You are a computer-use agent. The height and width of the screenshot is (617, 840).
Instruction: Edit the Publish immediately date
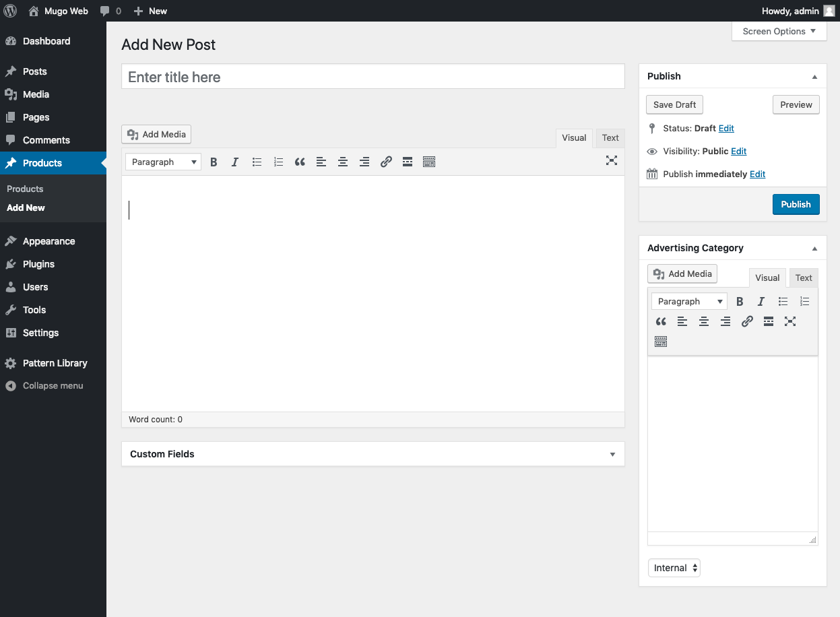pos(758,174)
